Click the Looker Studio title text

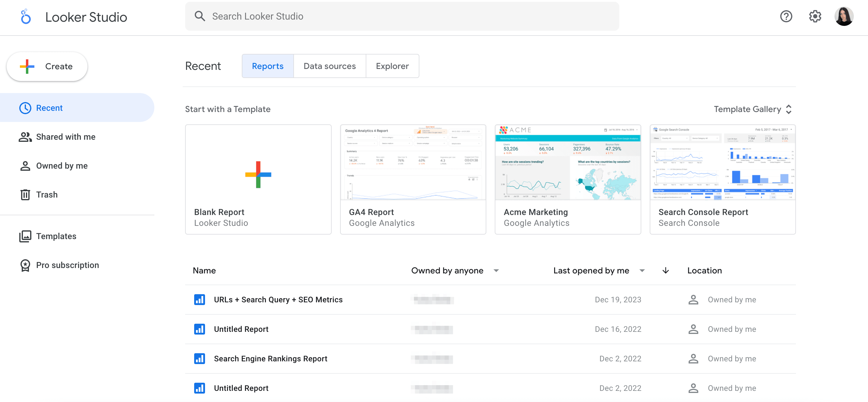point(86,17)
